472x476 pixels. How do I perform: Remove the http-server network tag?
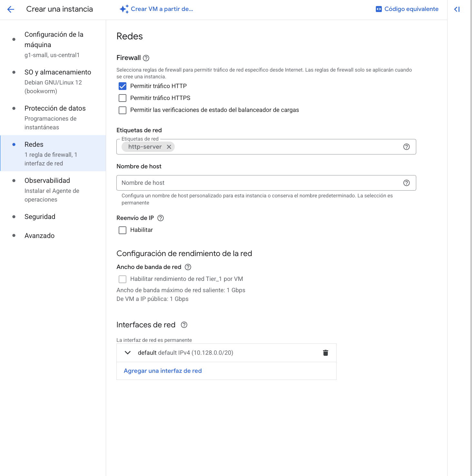(x=169, y=147)
